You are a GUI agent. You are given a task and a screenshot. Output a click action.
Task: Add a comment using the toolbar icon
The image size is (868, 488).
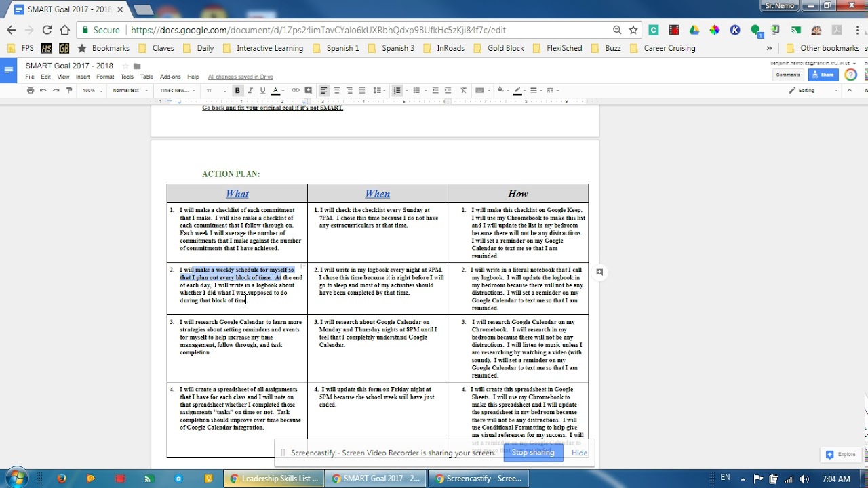[x=309, y=90]
